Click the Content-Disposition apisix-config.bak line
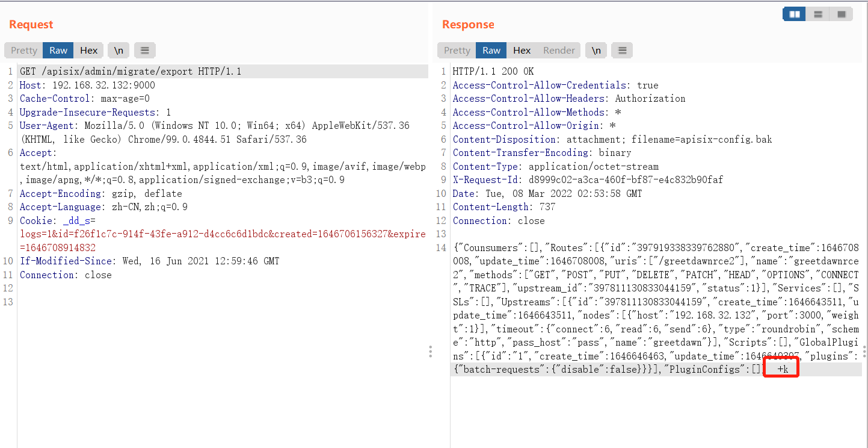Image resolution: width=868 pixels, height=448 pixels. 612,140
